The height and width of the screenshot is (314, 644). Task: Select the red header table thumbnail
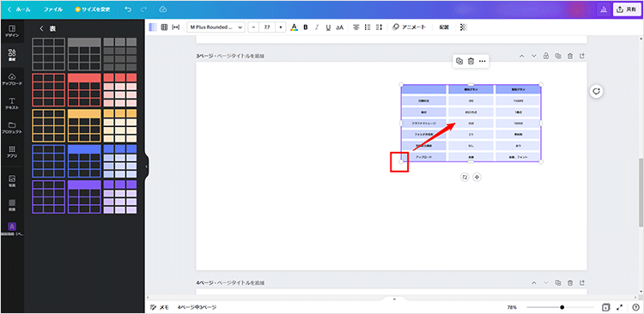[84, 90]
